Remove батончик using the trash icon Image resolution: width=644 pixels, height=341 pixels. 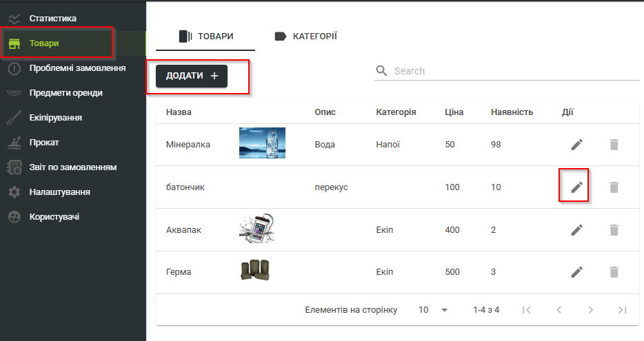click(x=614, y=187)
